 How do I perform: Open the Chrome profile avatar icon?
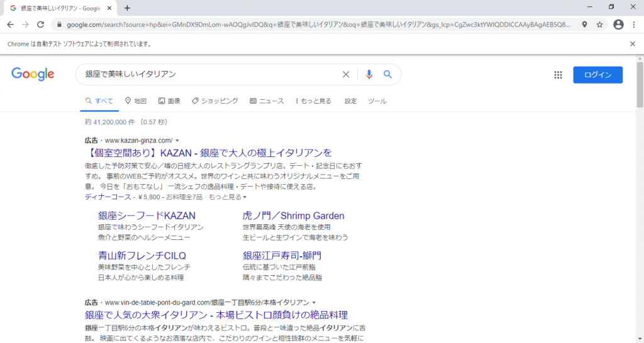618,24
